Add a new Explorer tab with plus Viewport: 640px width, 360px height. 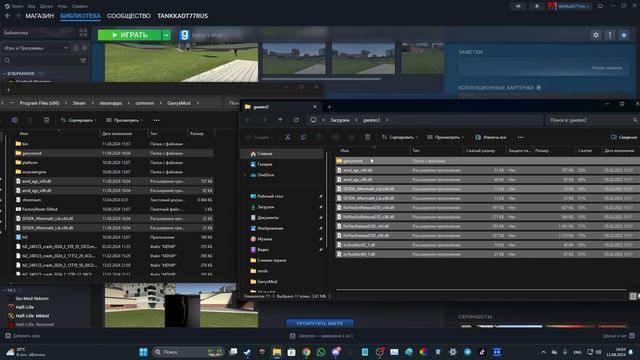tap(329, 107)
